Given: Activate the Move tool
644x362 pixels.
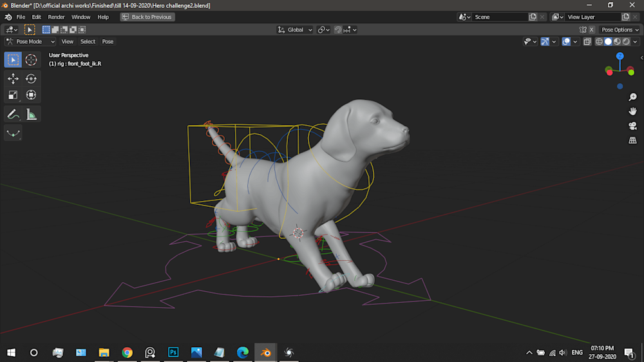Looking at the screenshot, I should click(x=13, y=79).
